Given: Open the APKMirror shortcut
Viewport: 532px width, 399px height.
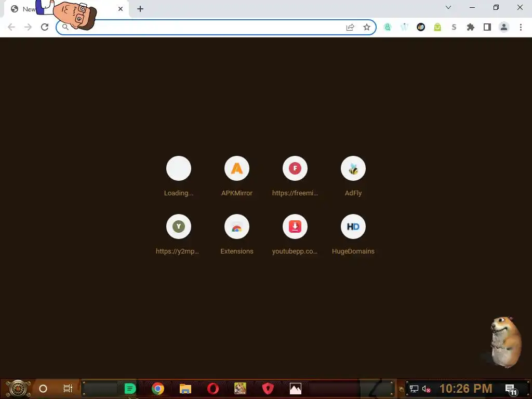Looking at the screenshot, I should [x=237, y=177].
